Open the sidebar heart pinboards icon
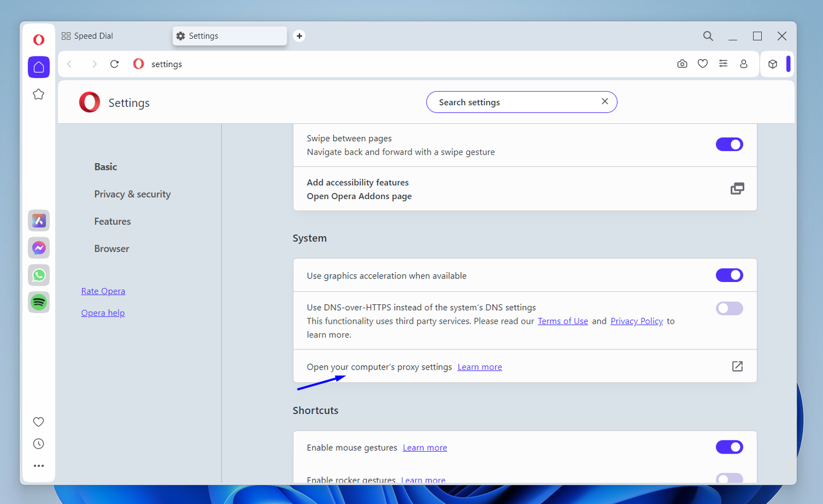 [39, 422]
